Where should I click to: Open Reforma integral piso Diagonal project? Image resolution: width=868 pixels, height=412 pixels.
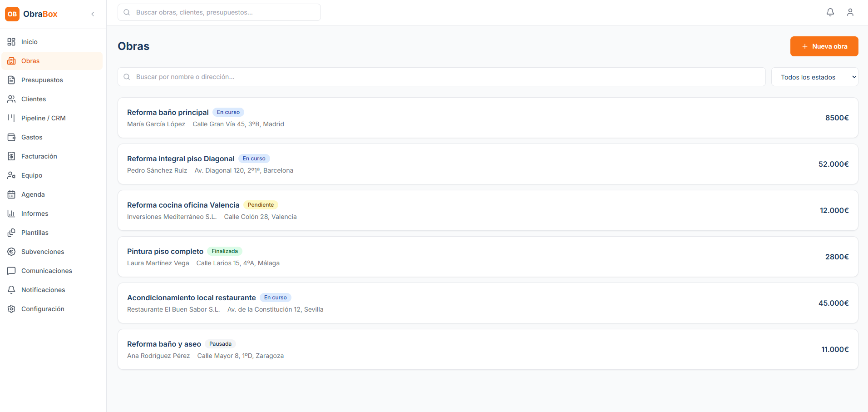point(488,164)
